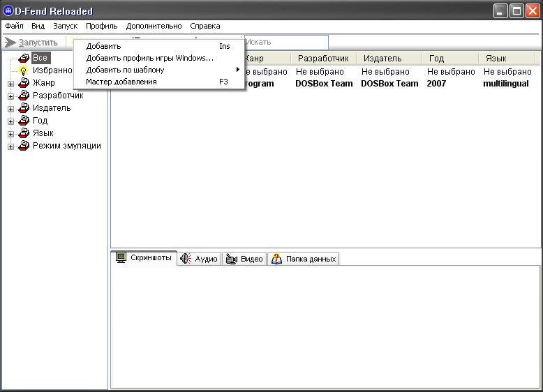Viewport: 543px width, 392px height.
Task: Sort by Год column header
Action: tap(451, 59)
